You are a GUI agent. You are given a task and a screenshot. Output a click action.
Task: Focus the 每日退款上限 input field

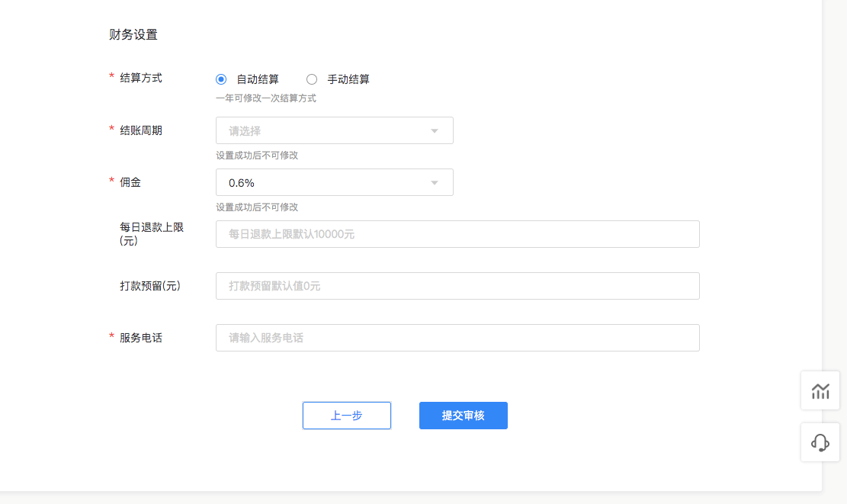tap(457, 233)
